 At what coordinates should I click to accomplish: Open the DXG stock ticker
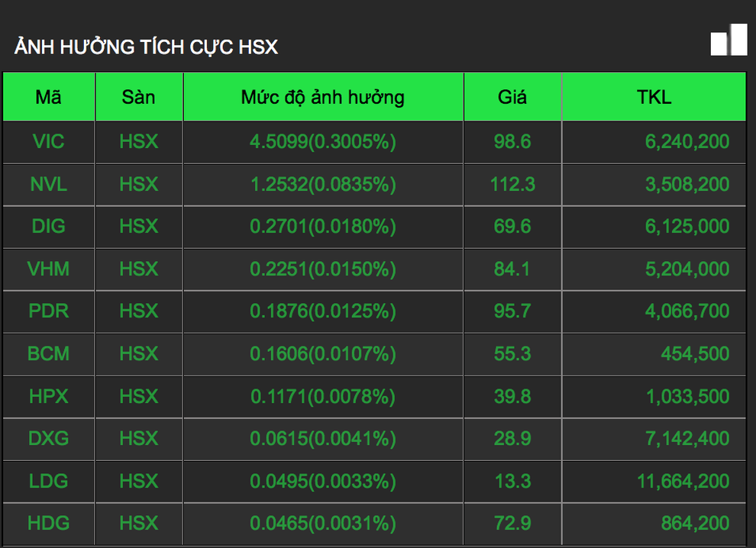pos(49,438)
